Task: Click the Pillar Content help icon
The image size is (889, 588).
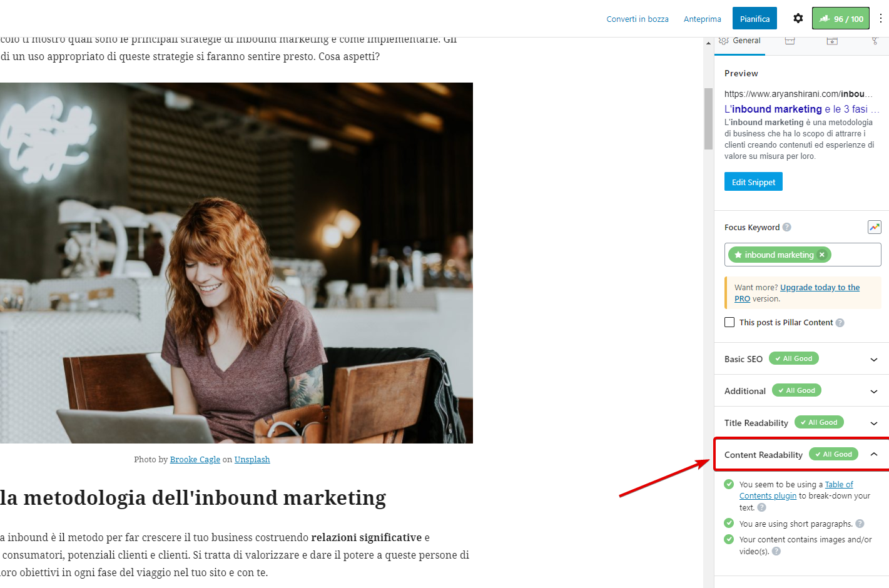Action: click(840, 323)
